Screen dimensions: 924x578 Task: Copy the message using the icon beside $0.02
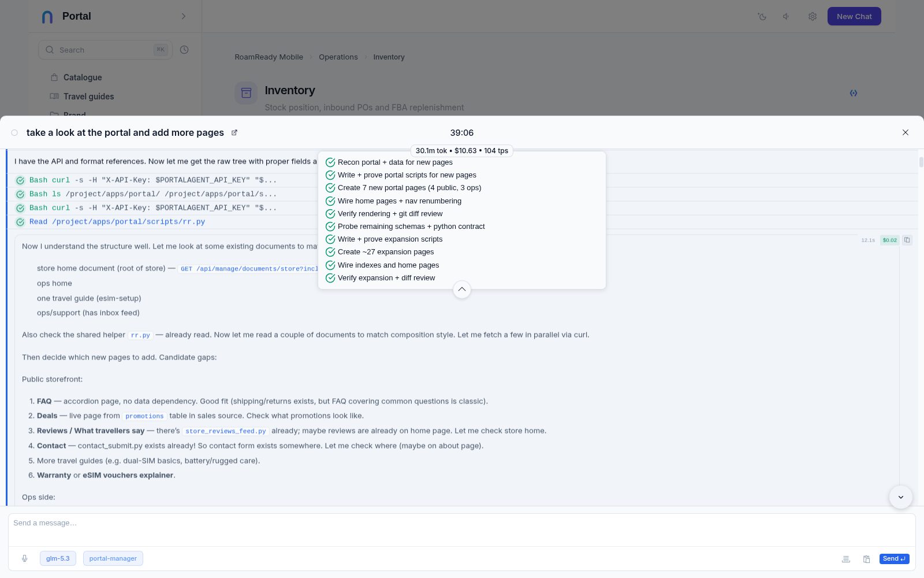click(x=907, y=240)
